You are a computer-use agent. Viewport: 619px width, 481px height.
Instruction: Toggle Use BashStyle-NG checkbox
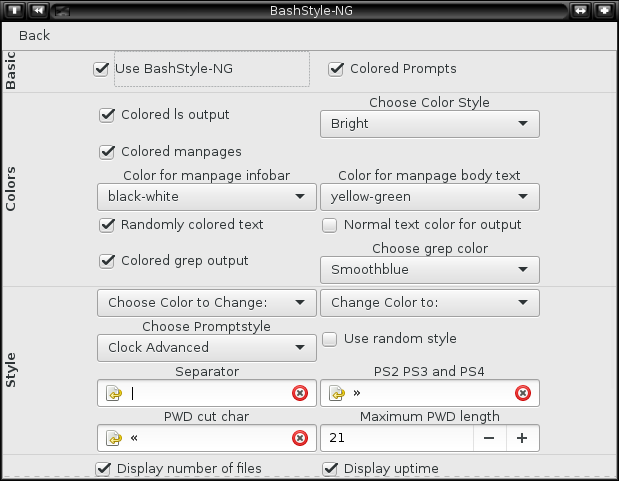(101, 69)
